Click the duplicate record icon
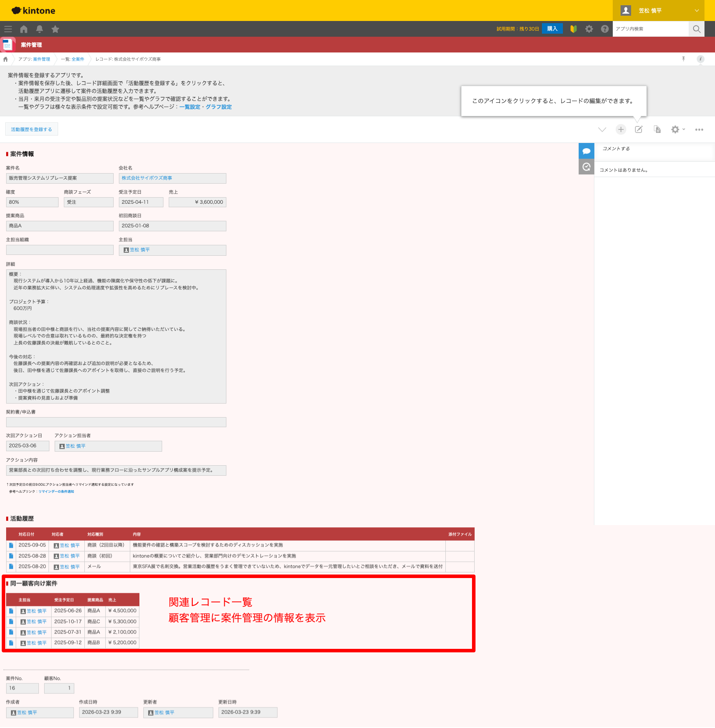The image size is (715, 728). click(x=657, y=129)
